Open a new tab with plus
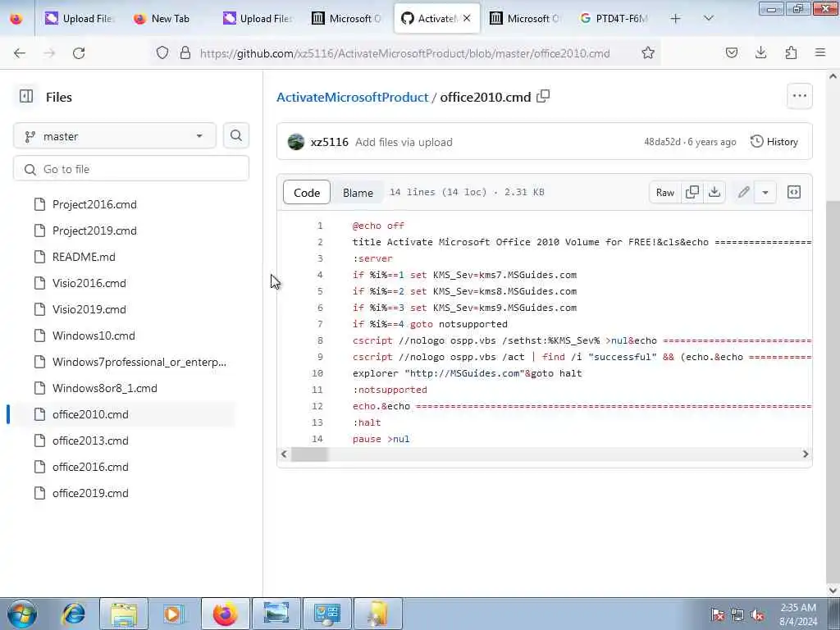The height and width of the screenshot is (630, 840). pos(676,19)
